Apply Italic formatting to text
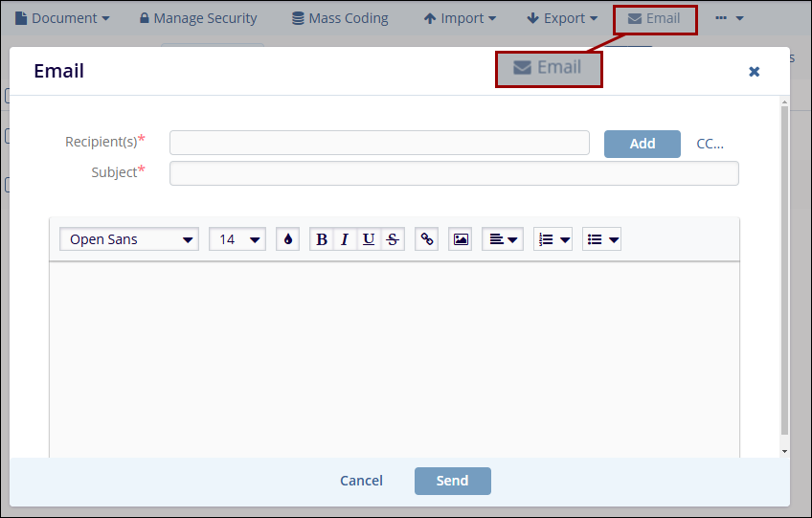 (x=345, y=239)
